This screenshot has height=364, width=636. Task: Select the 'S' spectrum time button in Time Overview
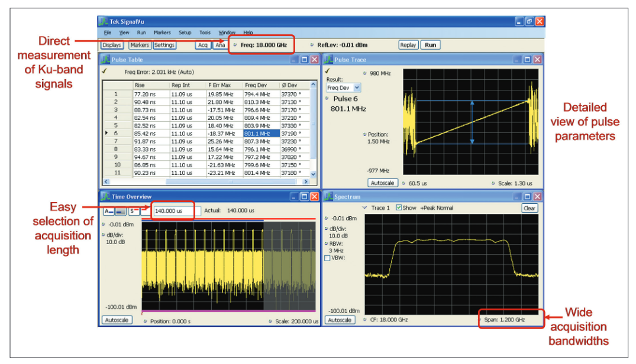click(x=134, y=210)
